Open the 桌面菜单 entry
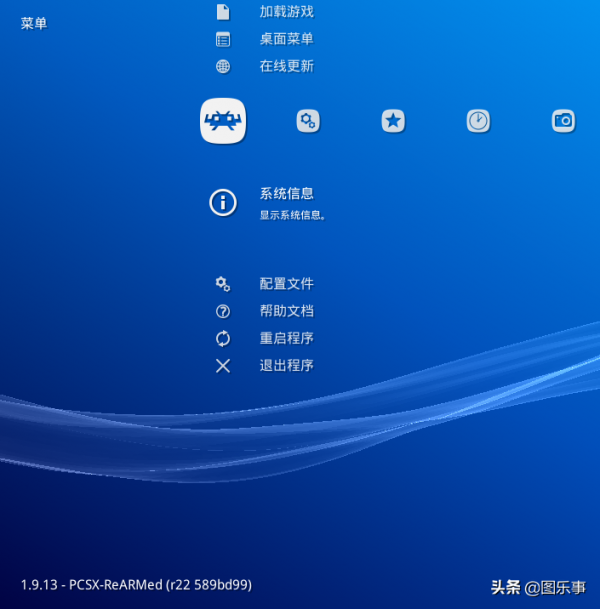600x609 pixels. (287, 39)
